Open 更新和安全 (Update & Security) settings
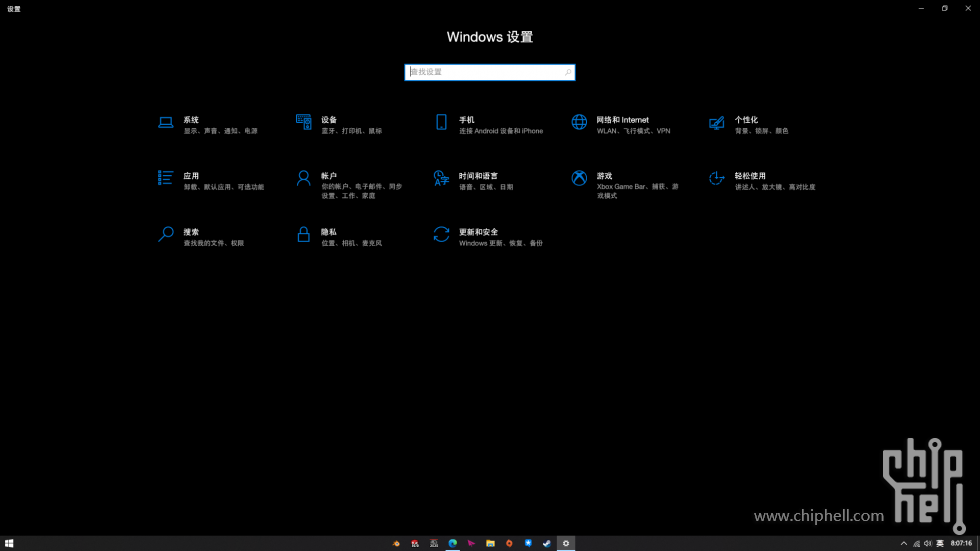 point(489,237)
